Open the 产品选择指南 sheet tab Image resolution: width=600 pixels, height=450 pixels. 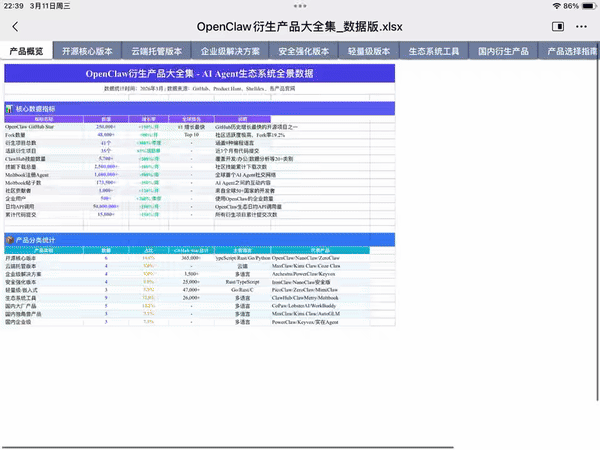pyautogui.click(x=570, y=51)
